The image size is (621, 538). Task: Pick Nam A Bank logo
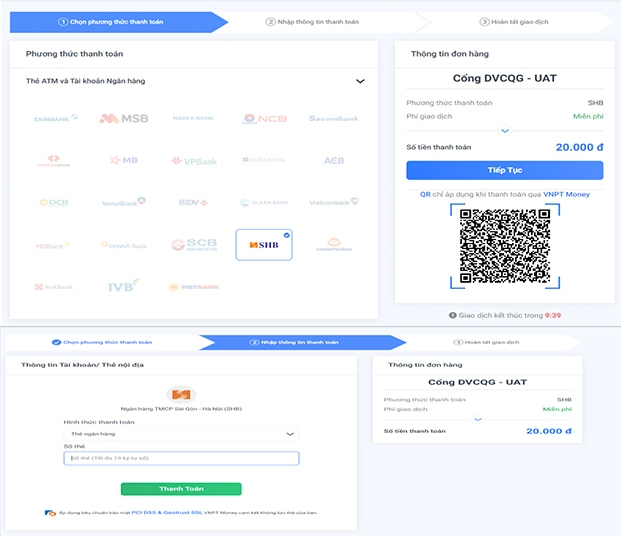pos(194,118)
